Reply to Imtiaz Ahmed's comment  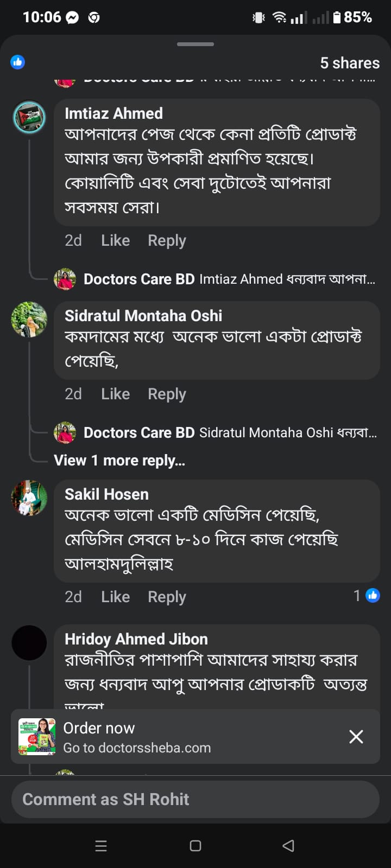point(167,240)
